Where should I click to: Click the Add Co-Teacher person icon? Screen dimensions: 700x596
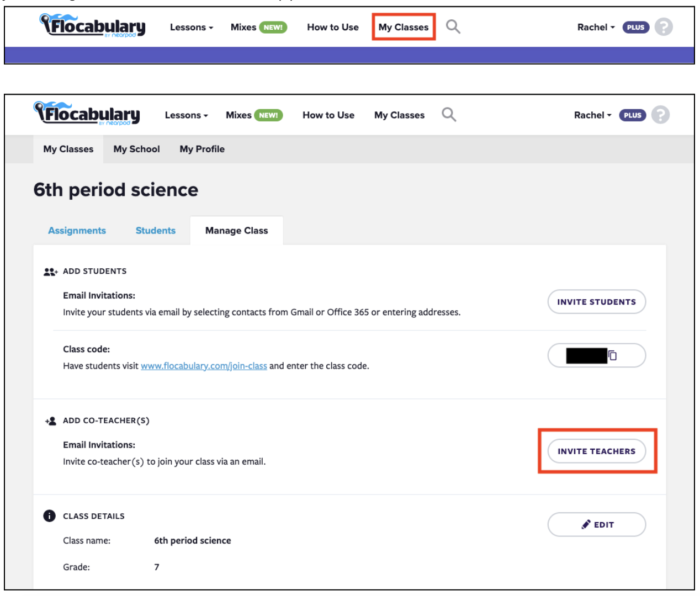point(50,421)
